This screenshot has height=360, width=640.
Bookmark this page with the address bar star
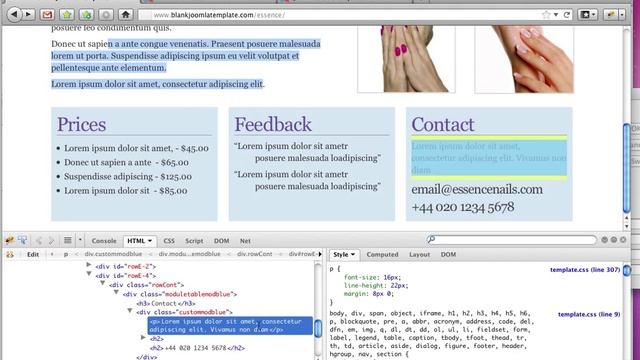pos(546,15)
